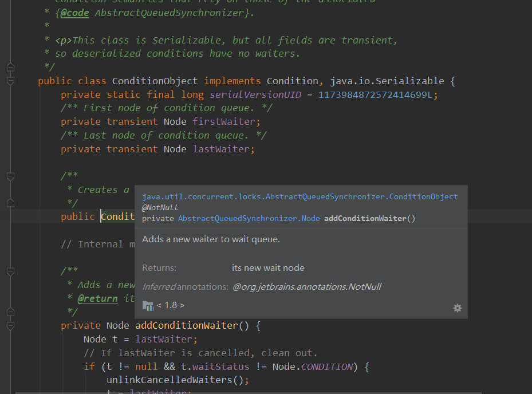Click the firstWaiter field declaration
532x394 pixels.
coord(223,121)
